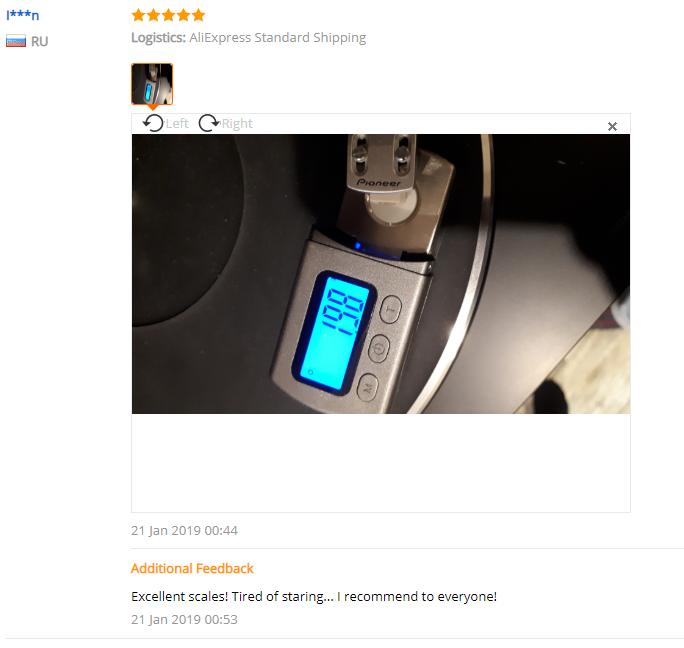Click the "Left" rotate label
The width and height of the screenshot is (684, 648).
tap(177, 123)
